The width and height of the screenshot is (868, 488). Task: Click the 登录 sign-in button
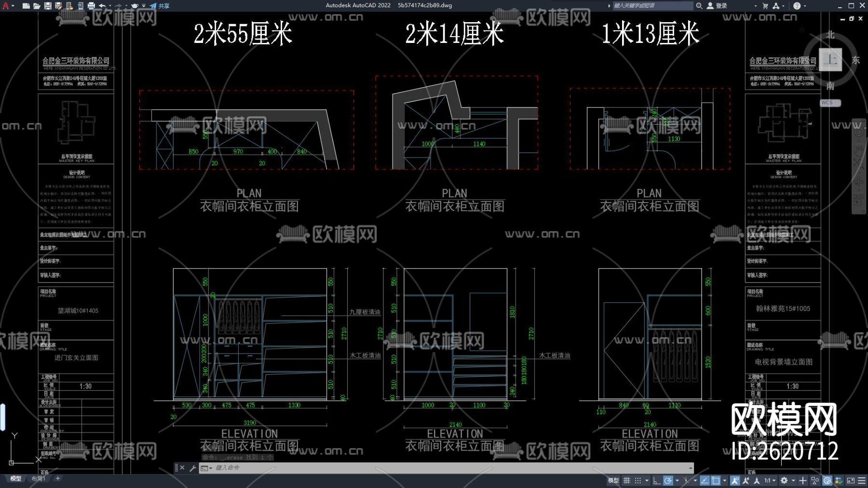717,6
